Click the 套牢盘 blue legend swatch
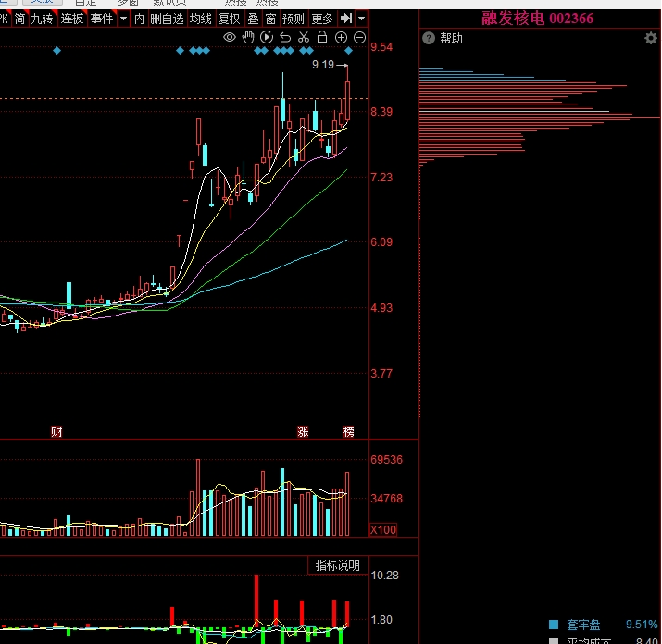This screenshot has height=644, width=662. click(554, 625)
